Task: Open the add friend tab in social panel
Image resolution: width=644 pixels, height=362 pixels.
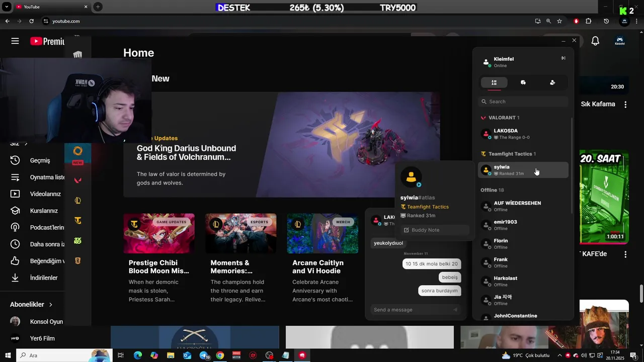Action: pyautogui.click(x=552, y=82)
